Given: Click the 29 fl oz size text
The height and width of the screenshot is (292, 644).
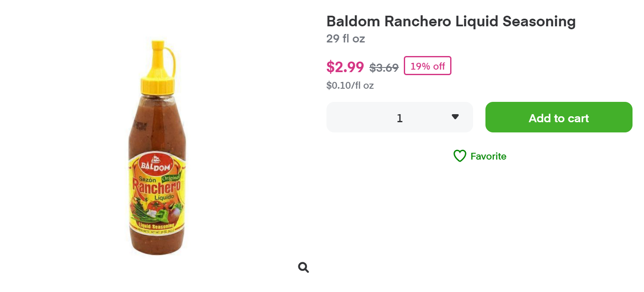Looking at the screenshot, I should coord(345,39).
